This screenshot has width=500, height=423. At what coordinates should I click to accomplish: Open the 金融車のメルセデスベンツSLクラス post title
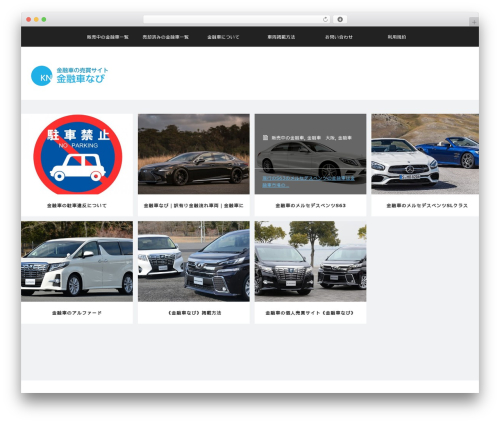pos(427,206)
